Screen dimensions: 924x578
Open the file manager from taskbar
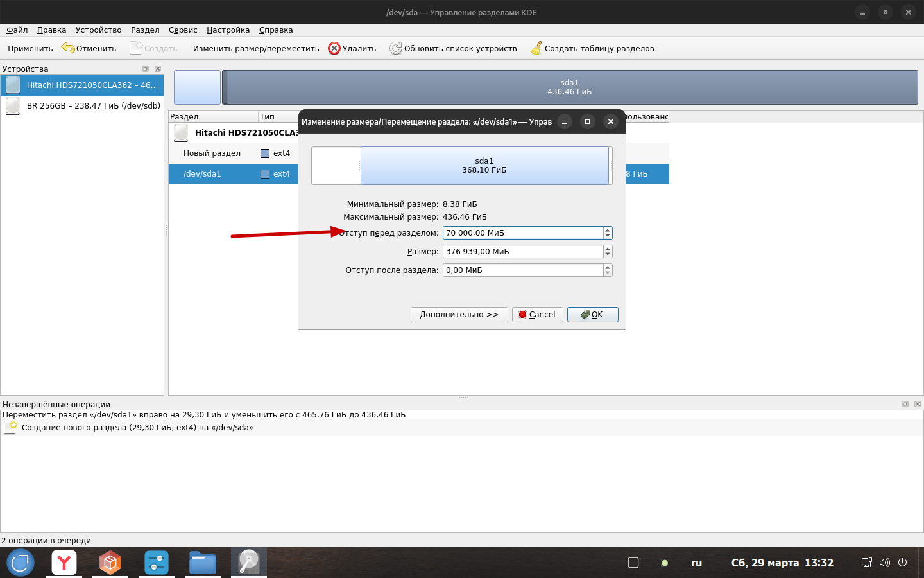click(x=203, y=563)
